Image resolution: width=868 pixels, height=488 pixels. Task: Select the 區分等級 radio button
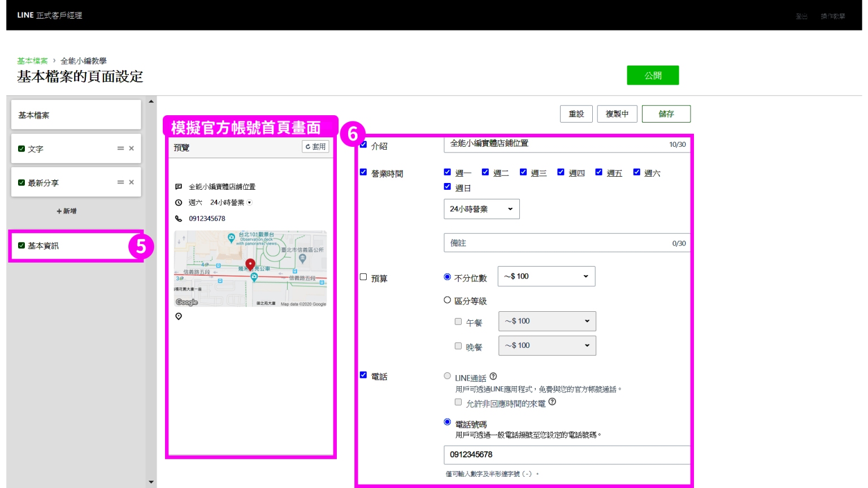point(448,300)
